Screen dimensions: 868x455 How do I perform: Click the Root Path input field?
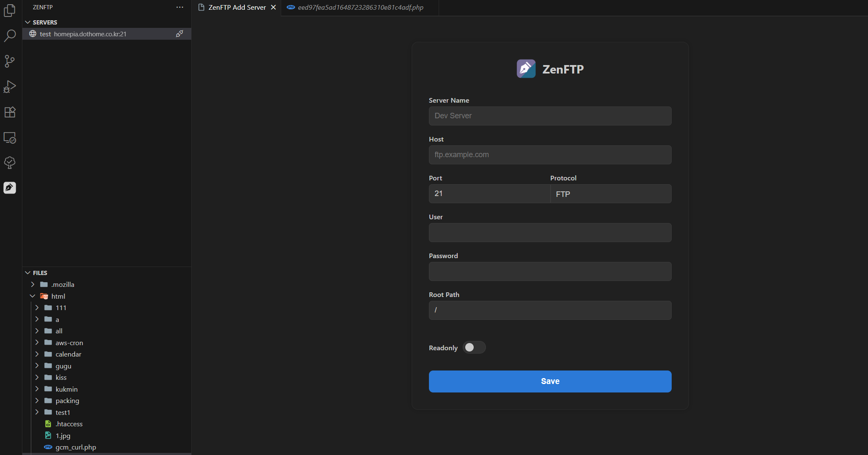[x=550, y=310]
